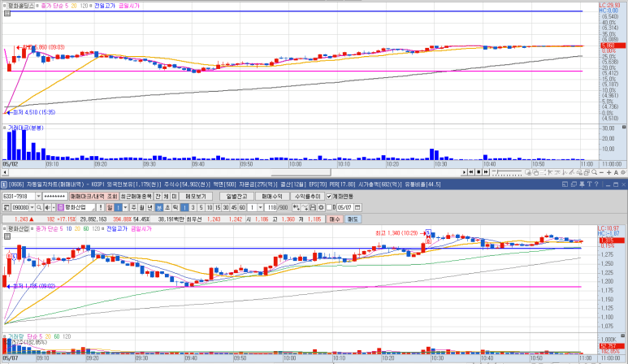Expand the stock code 090080 dropdown arrow
Viewport: 628px width, 364px height.
point(32,207)
